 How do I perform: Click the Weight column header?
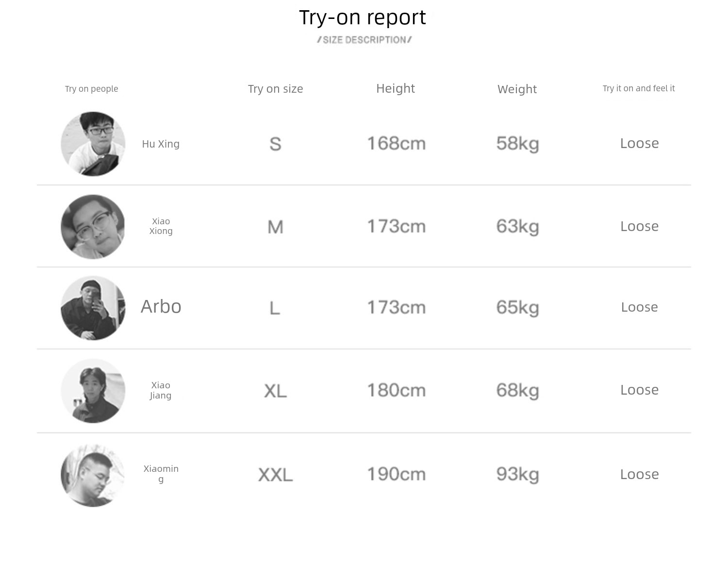(517, 89)
